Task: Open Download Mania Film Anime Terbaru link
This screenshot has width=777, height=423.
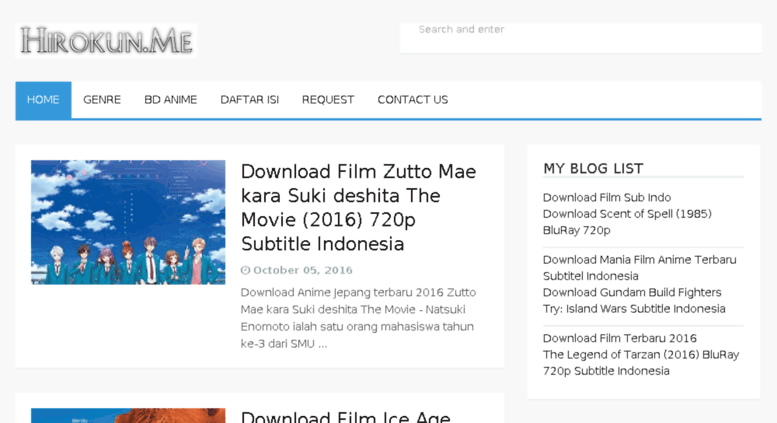Action: (640, 267)
